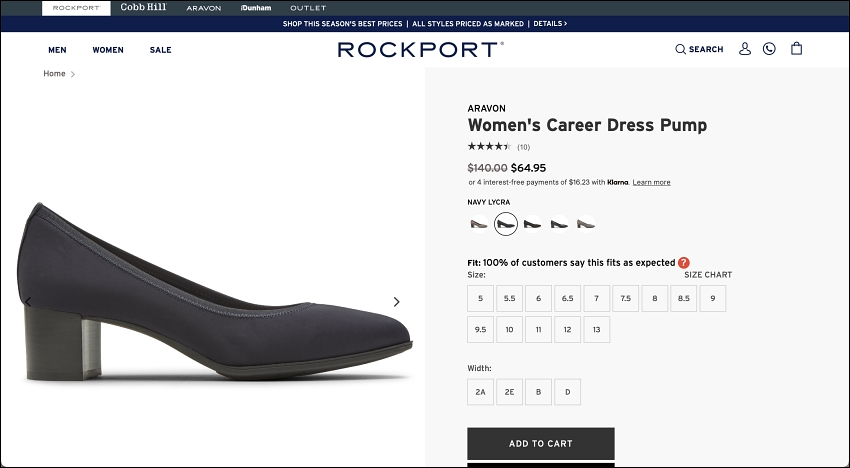
Task: Open the Sale menu
Action: click(x=160, y=50)
